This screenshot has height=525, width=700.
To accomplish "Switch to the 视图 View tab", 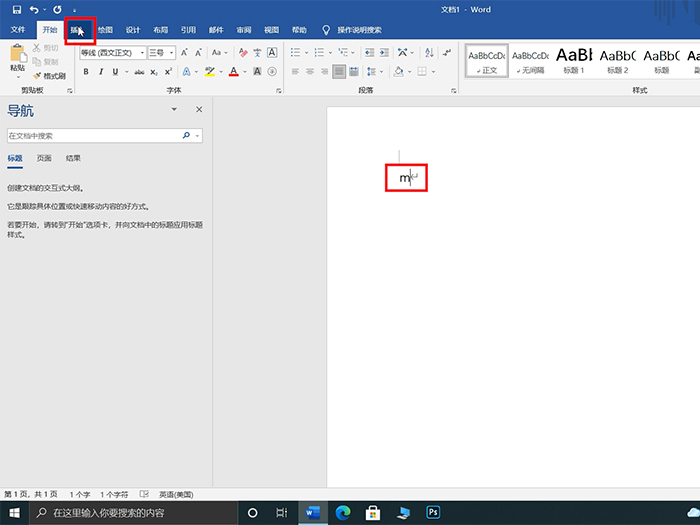I will 271,30.
